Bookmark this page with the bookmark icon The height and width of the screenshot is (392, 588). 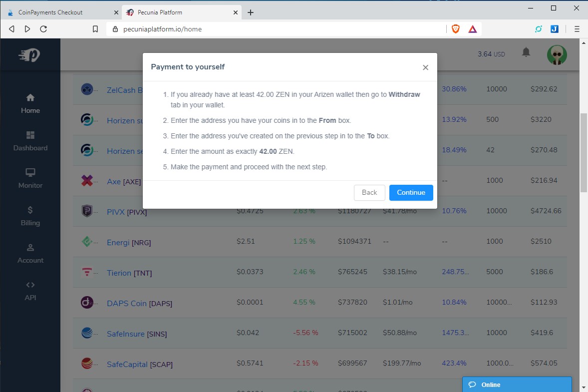(95, 29)
